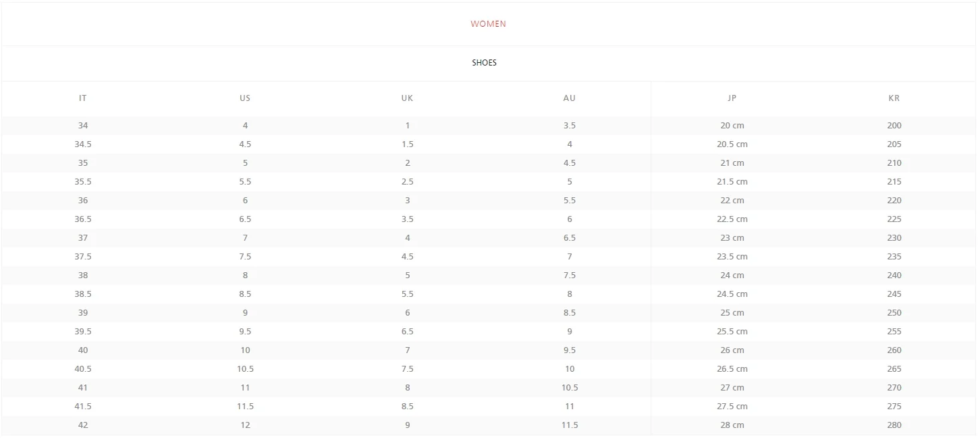
Task: Select UK size 1.5 cell
Action: coord(407,144)
